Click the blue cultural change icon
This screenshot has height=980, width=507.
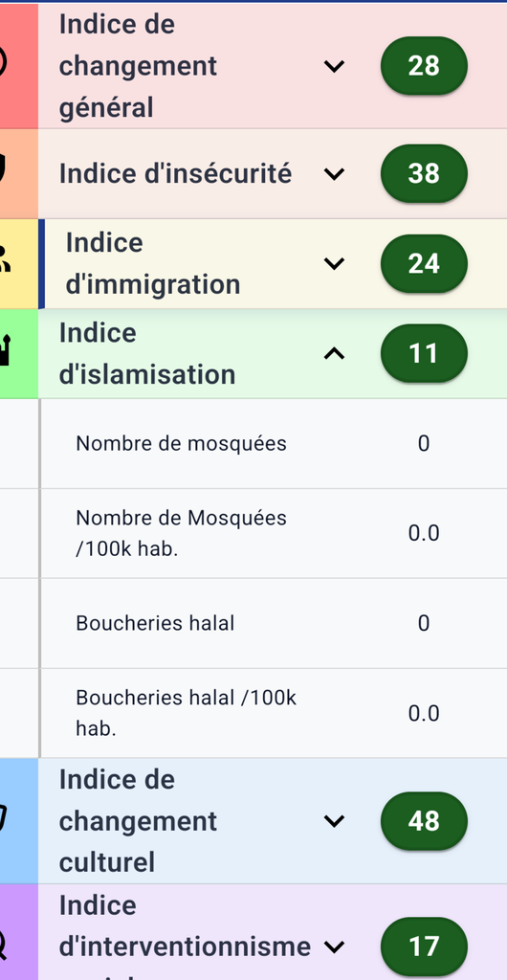[x=3, y=819]
